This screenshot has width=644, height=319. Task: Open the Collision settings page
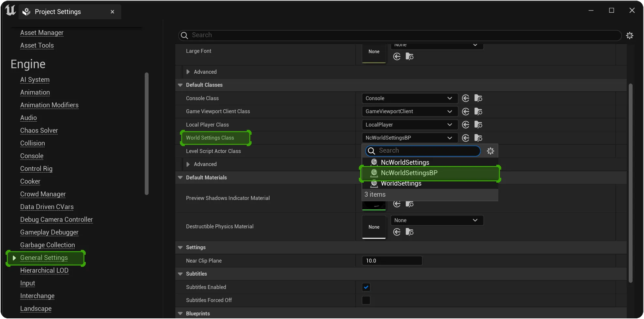pyautogui.click(x=33, y=143)
